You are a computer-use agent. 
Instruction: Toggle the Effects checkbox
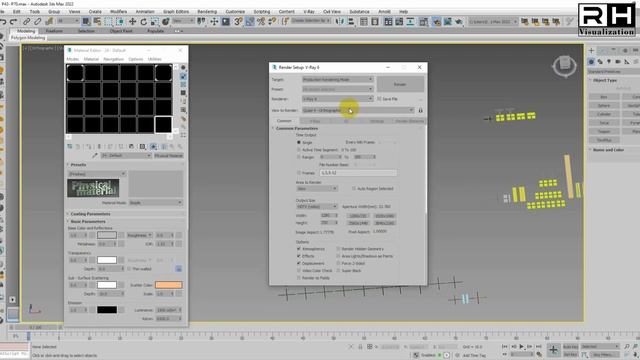click(299, 256)
